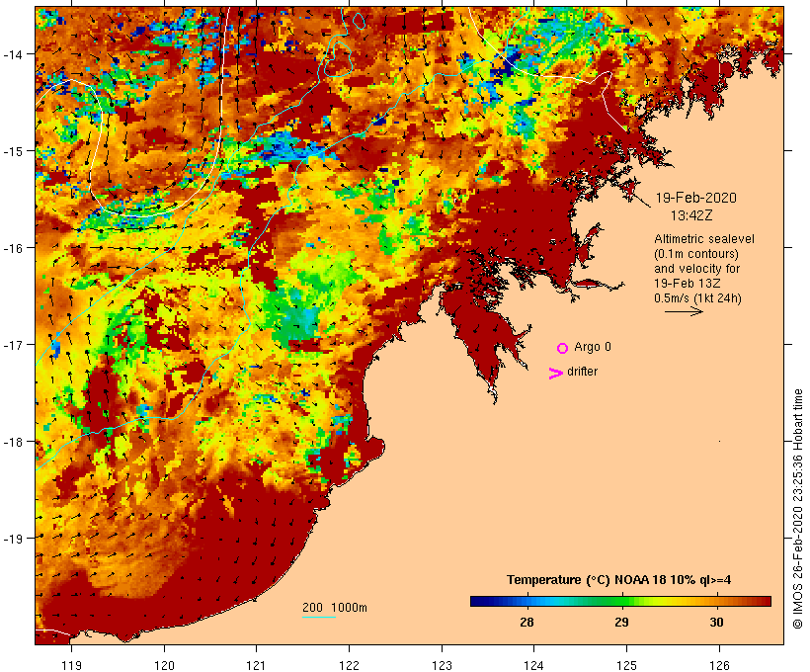Click longitude axis label '124'
Screen dimensions: 810x672
pos(534,665)
